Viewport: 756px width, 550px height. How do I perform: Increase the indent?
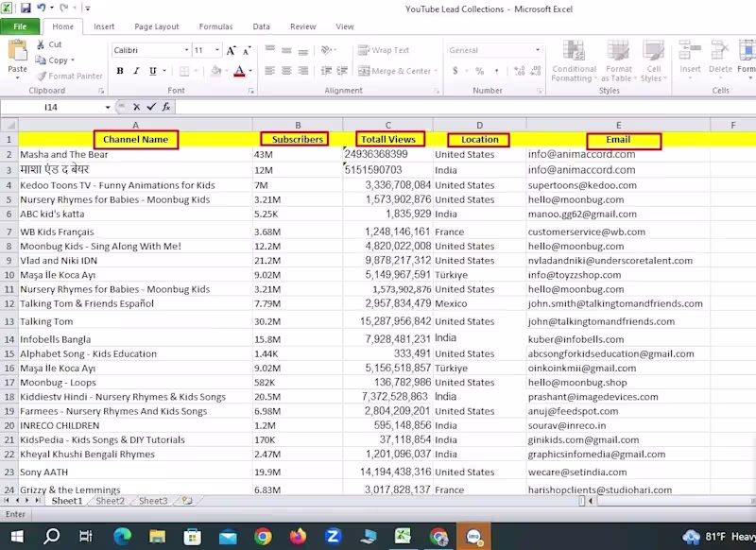click(342, 71)
